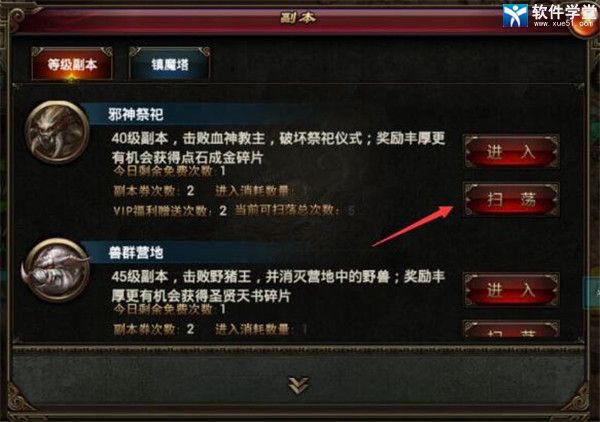Open the 镇魔塔 tab

click(x=170, y=64)
